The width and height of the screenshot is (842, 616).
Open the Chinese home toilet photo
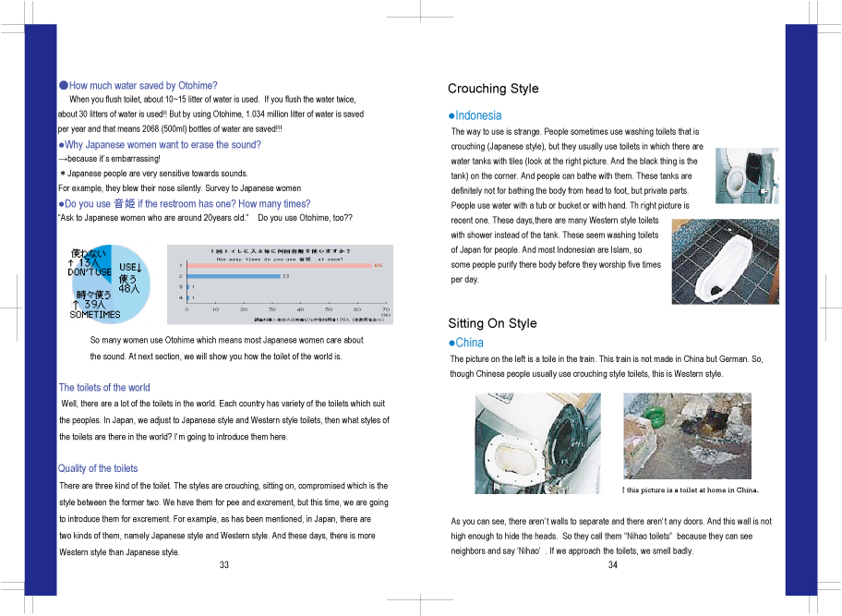[x=687, y=436]
